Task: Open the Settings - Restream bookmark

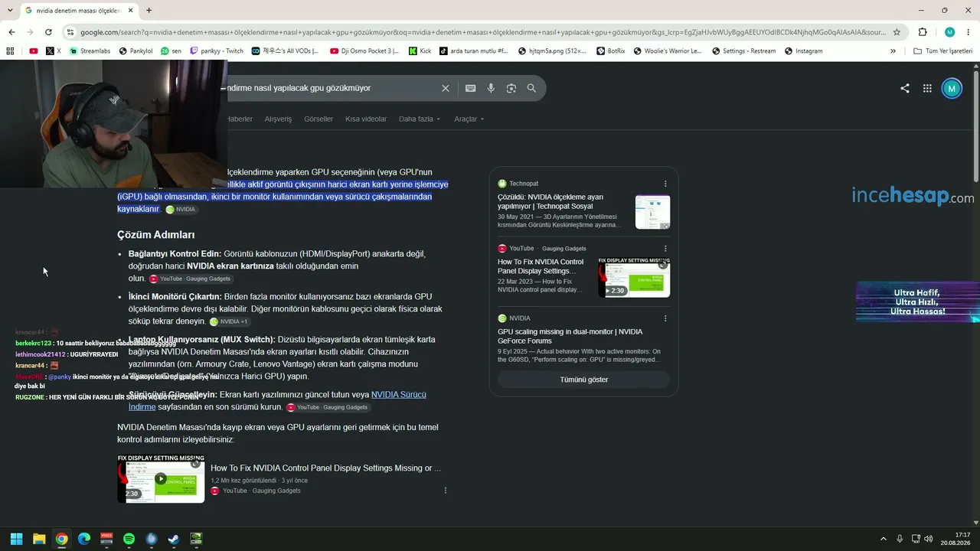Action: pos(743,51)
